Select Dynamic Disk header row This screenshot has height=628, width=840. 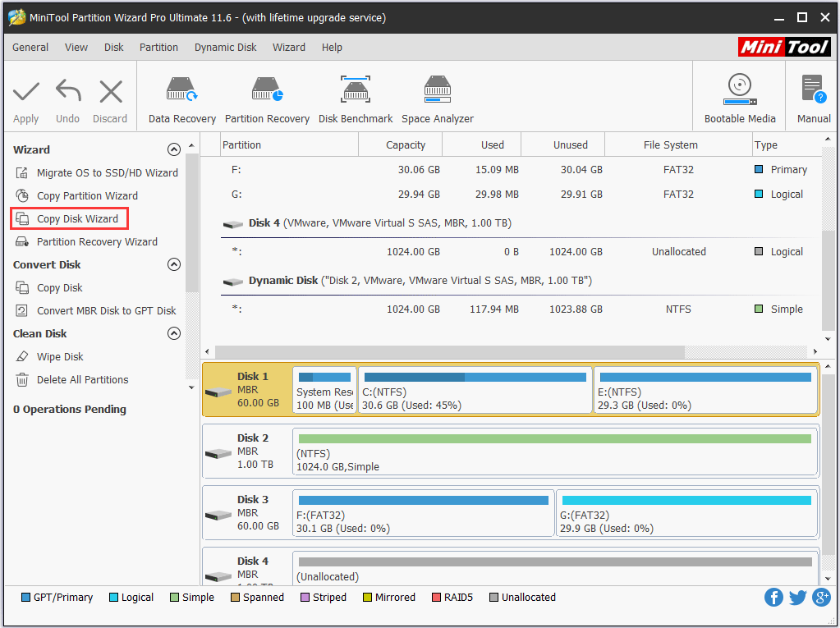point(521,281)
